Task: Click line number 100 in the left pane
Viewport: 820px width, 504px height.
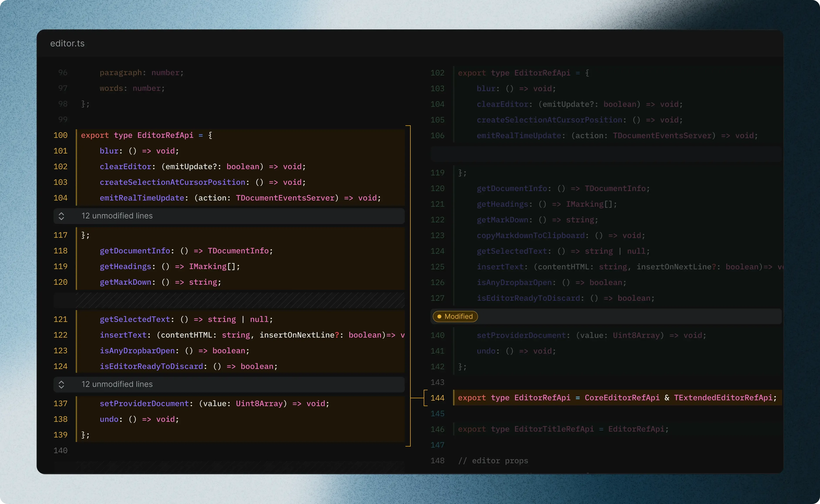Action: pos(60,135)
